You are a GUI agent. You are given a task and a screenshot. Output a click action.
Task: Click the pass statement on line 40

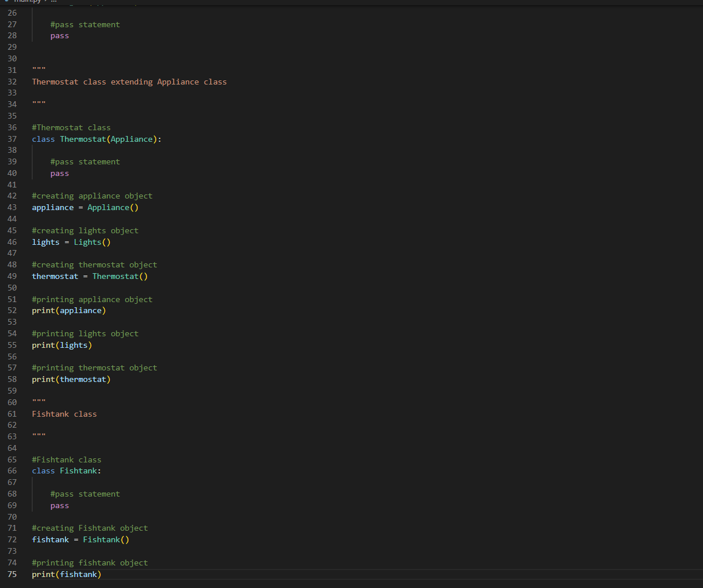coord(59,173)
